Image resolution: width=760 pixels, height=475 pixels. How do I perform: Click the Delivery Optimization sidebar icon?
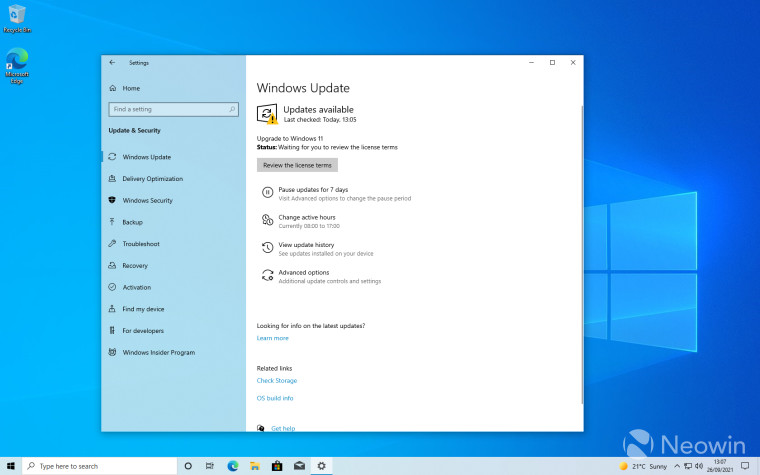coord(112,179)
